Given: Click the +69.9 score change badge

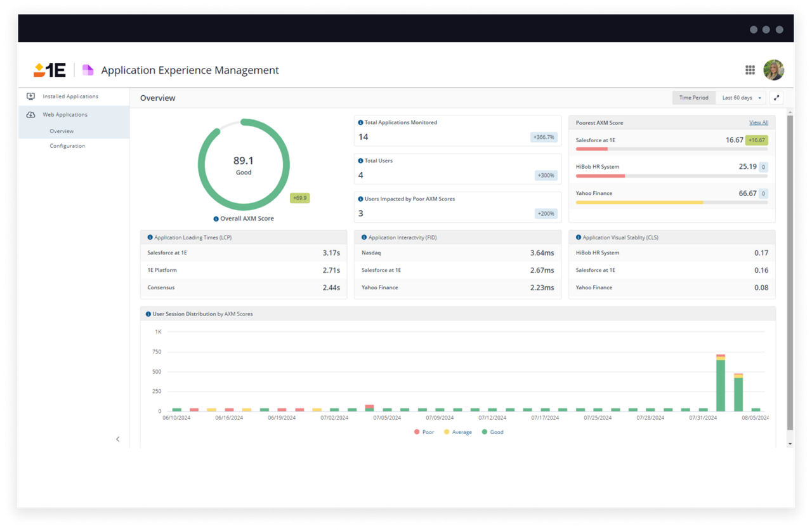Looking at the screenshot, I should click(x=299, y=198).
